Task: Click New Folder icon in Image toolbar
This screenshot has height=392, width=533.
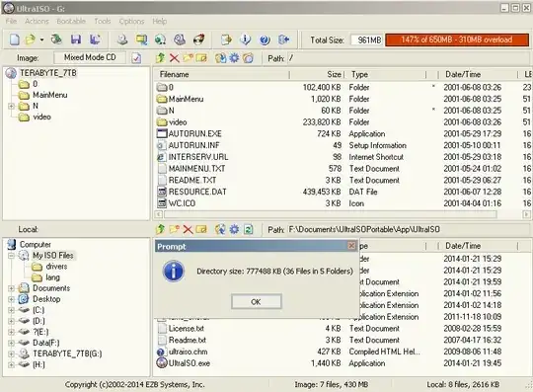Action: pyautogui.click(x=188, y=58)
